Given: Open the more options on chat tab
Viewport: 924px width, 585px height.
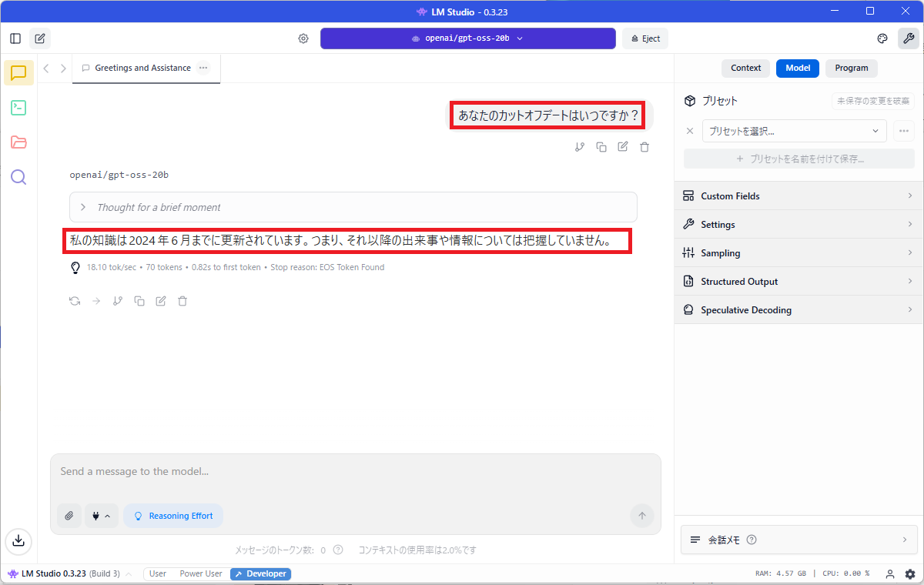Looking at the screenshot, I should pos(203,68).
